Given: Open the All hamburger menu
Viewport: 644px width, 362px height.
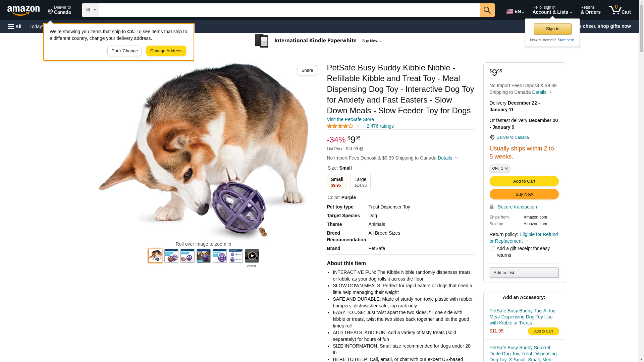Looking at the screenshot, I should pyautogui.click(x=15, y=26).
